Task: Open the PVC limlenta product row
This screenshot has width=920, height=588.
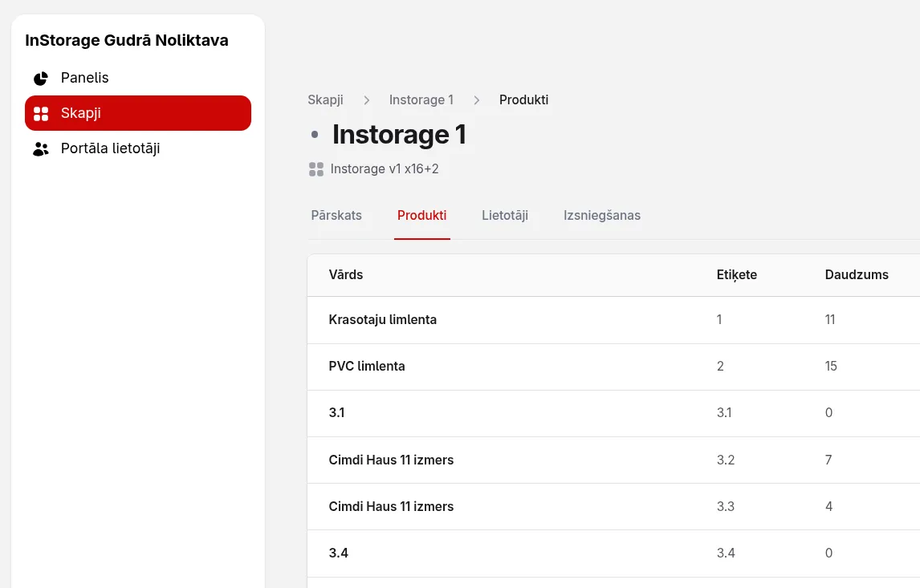Action: [613, 367]
